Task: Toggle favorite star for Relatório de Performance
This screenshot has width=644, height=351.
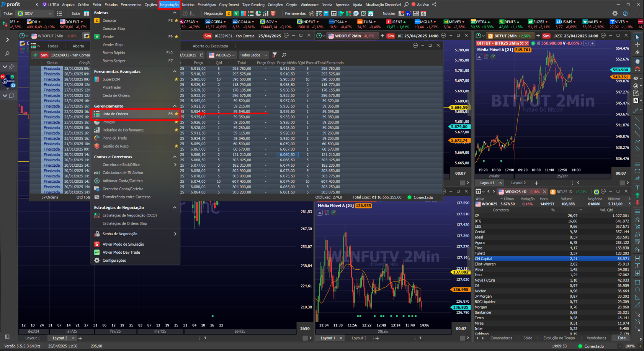Action: (176, 130)
